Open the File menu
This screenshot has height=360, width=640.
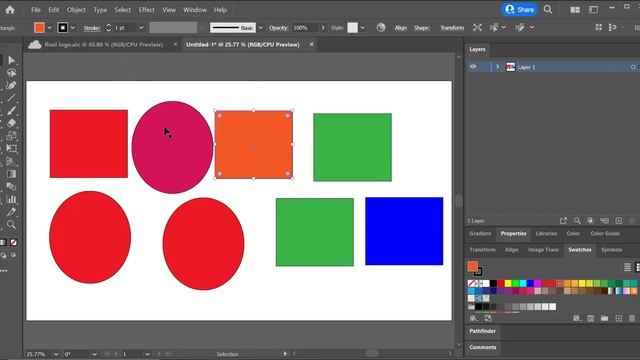point(36,10)
